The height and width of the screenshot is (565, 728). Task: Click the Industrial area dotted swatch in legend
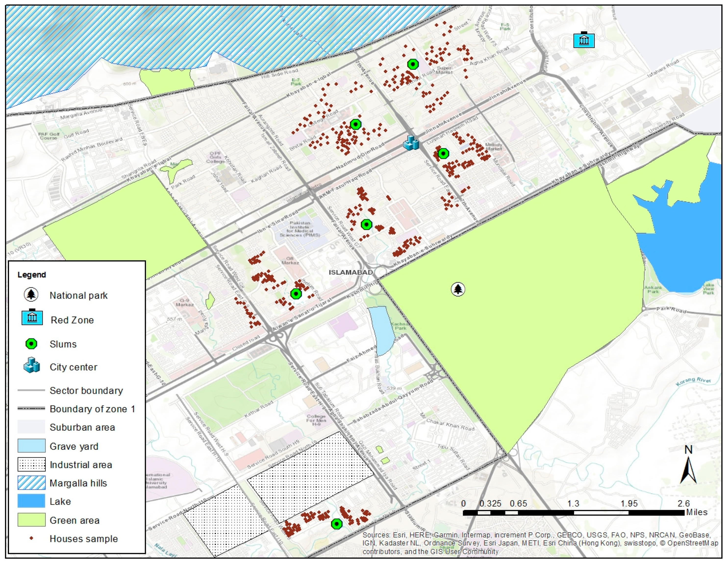31,464
